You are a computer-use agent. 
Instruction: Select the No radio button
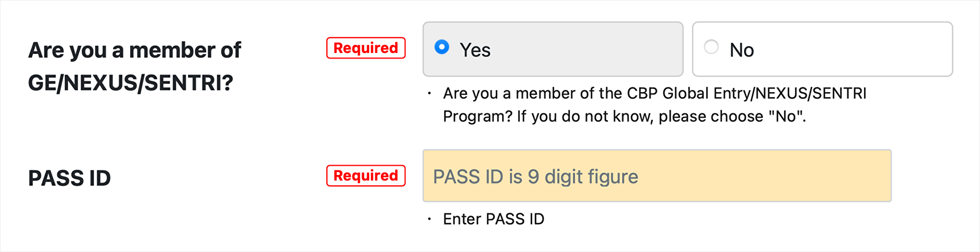click(x=711, y=47)
